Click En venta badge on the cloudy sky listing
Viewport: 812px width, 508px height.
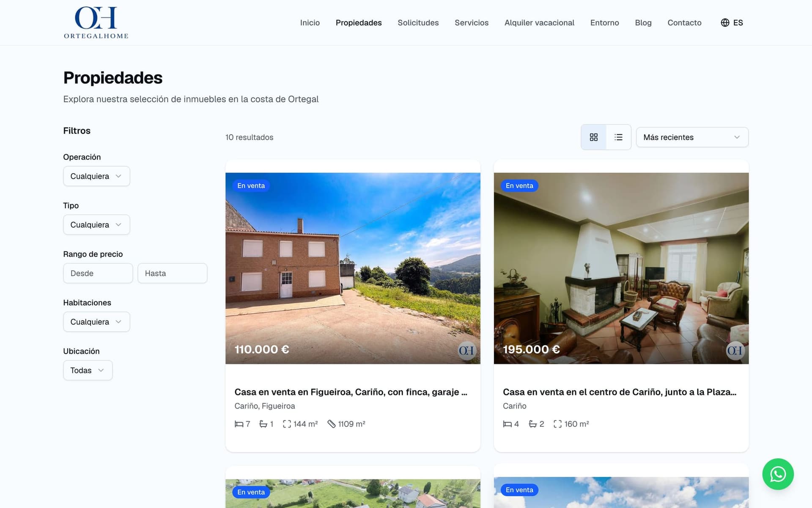pos(519,490)
